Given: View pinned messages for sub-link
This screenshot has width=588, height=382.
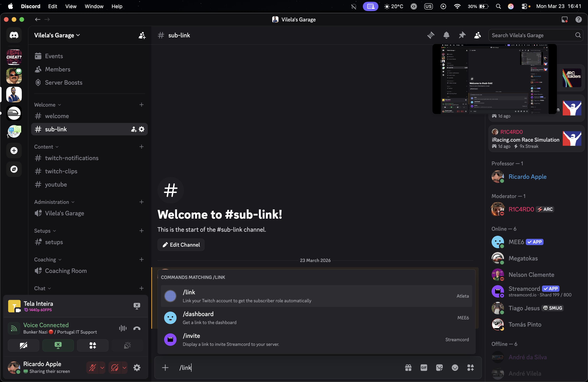Looking at the screenshot, I should pyautogui.click(x=462, y=35).
